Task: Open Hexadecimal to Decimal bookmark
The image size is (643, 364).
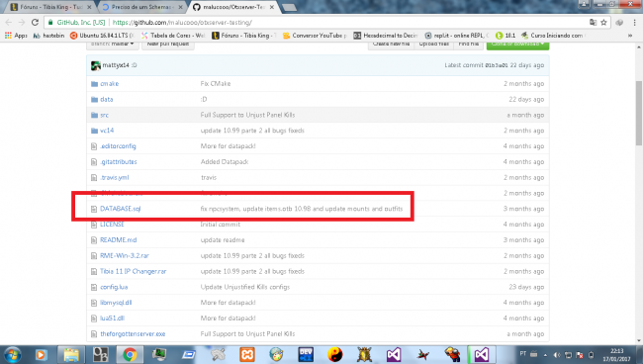Action: tap(386, 36)
